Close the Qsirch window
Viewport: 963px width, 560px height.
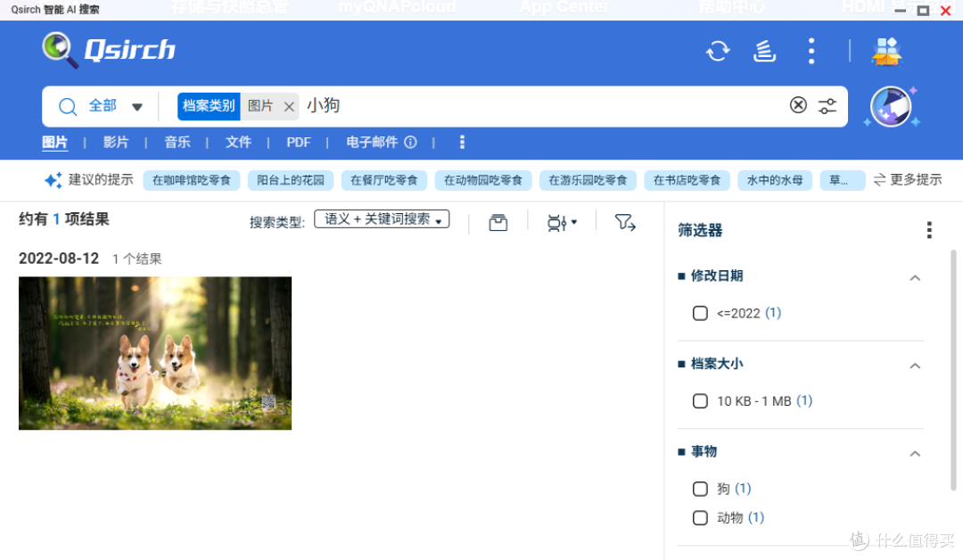click(x=946, y=10)
